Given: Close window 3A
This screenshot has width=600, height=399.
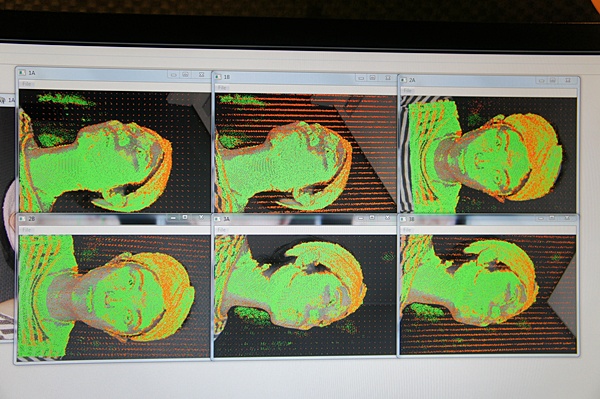Looking at the screenshot, I should coord(387,218).
